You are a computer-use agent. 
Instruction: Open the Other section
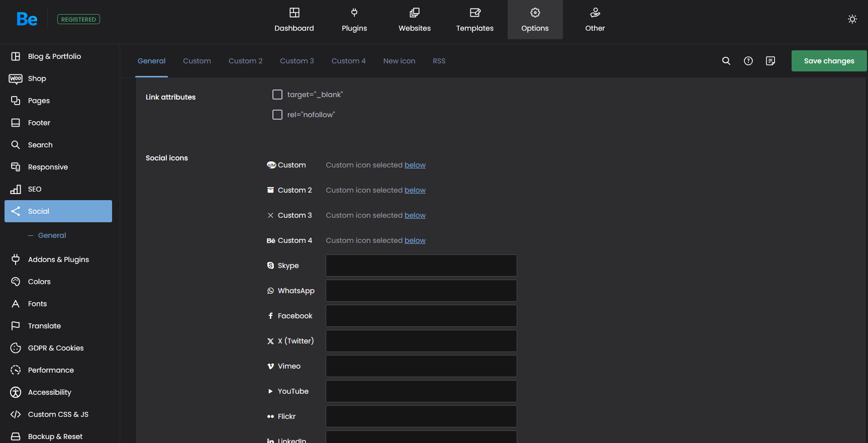click(595, 20)
